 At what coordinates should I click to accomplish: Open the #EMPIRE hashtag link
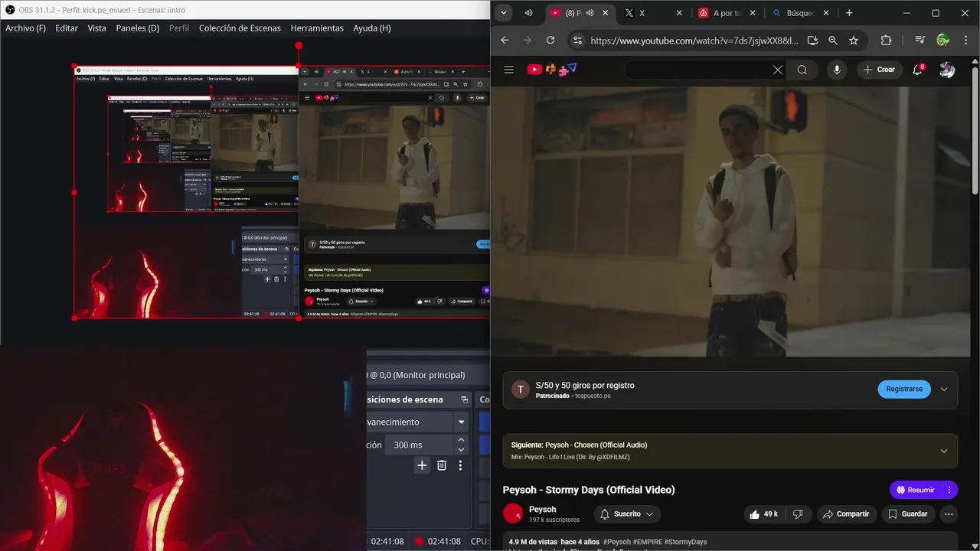648,542
